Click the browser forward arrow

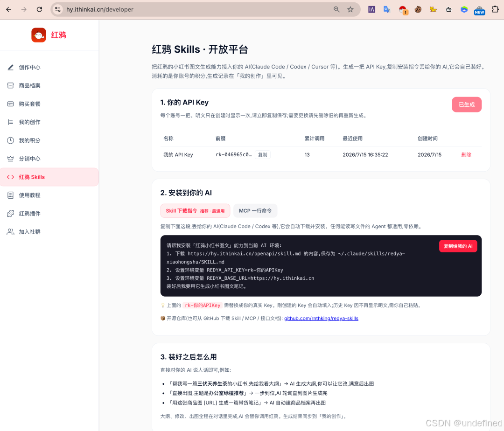(24, 9)
